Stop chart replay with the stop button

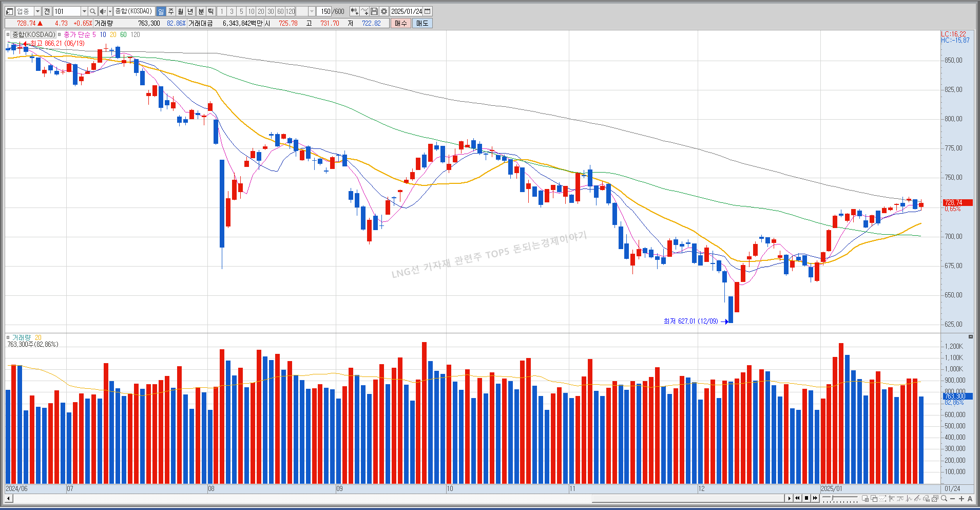pyautogui.click(x=806, y=498)
